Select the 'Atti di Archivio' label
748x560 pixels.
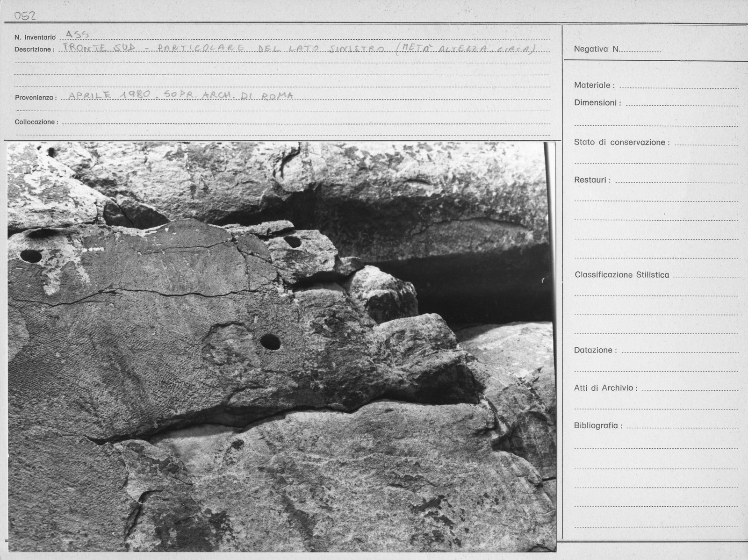pyautogui.click(x=605, y=388)
